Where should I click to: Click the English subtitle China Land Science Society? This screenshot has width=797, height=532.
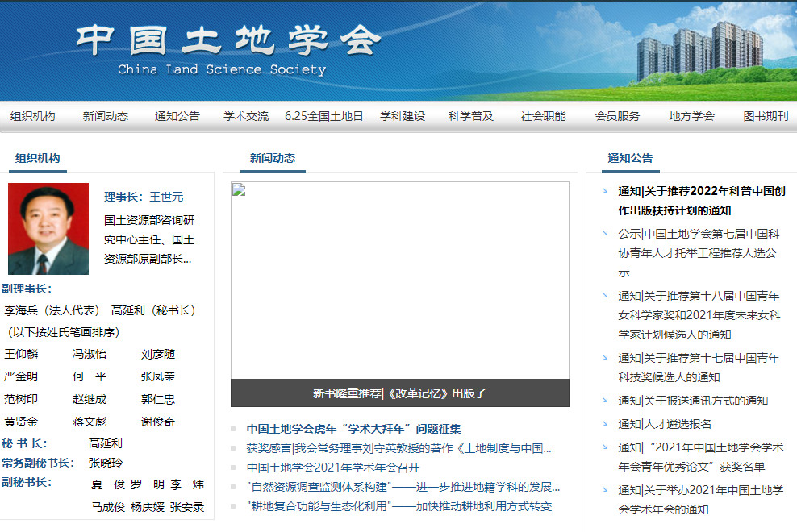(222, 69)
